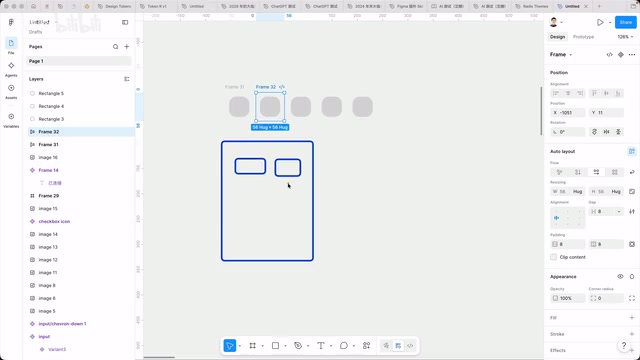Open more options ellipsis in Frame header
The height and width of the screenshot is (360, 640).
click(632, 55)
